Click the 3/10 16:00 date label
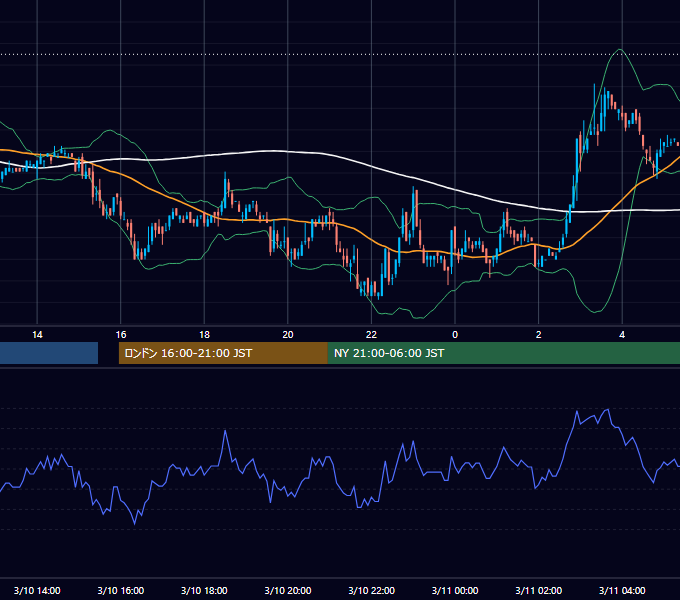680x600 pixels. [121, 590]
